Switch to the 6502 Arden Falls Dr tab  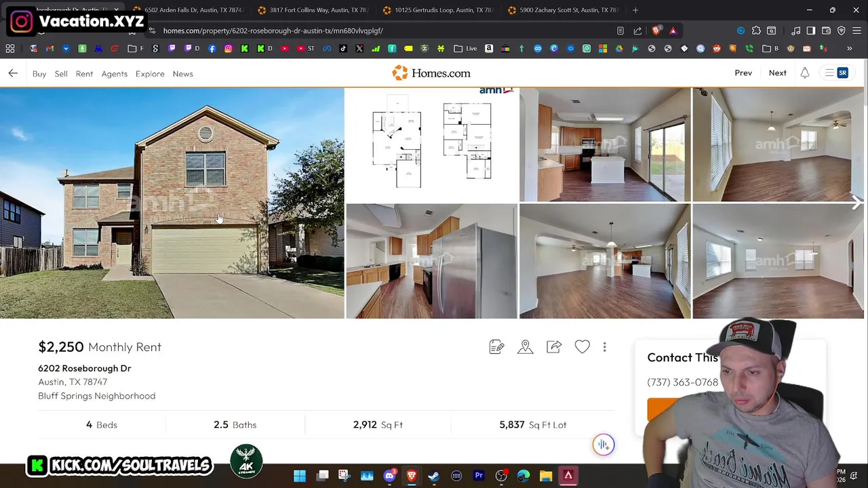188,10
